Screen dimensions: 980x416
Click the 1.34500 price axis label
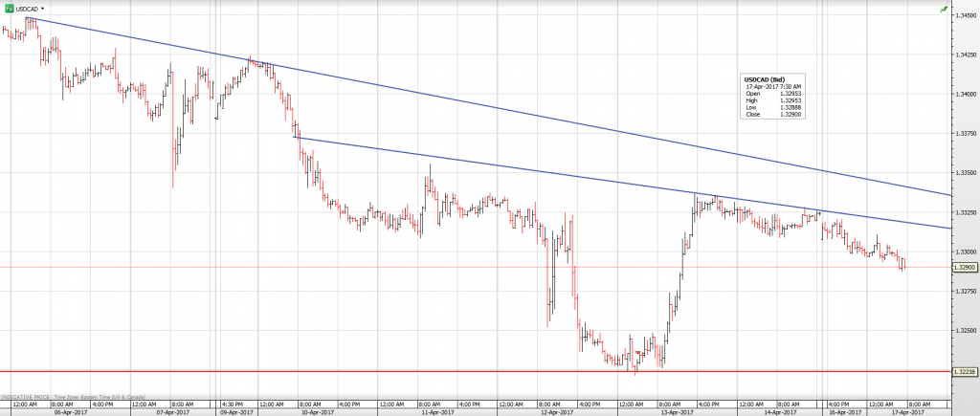[965, 14]
